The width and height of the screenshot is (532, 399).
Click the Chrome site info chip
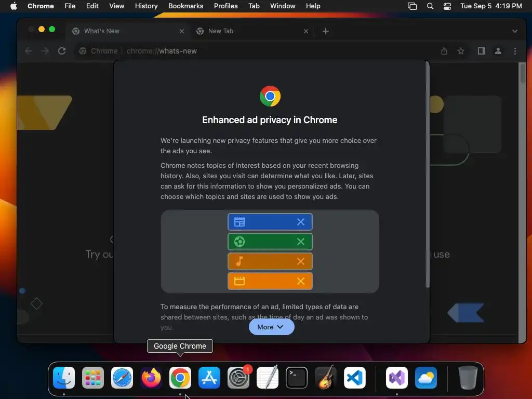click(98, 51)
